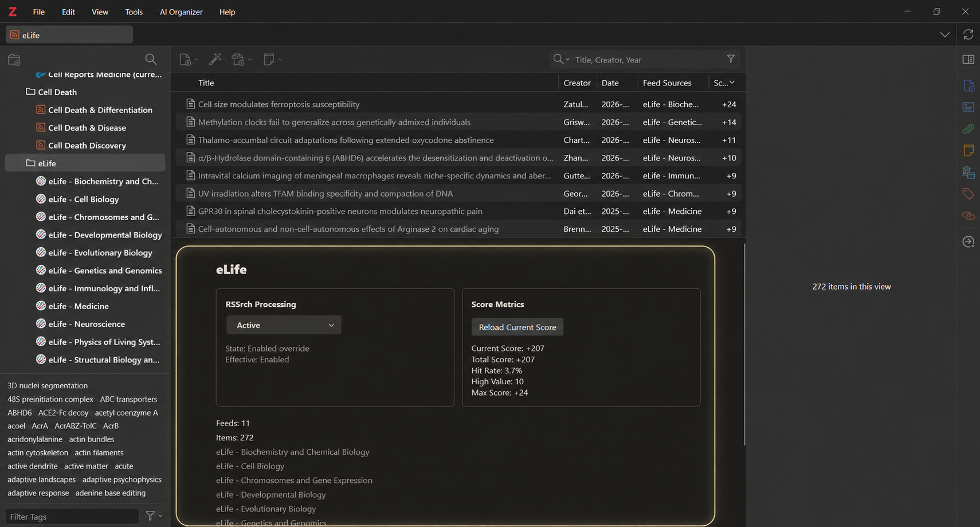This screenshot has height=527, width=980.
Task: Open the View menu
Action: coord(100,11)
